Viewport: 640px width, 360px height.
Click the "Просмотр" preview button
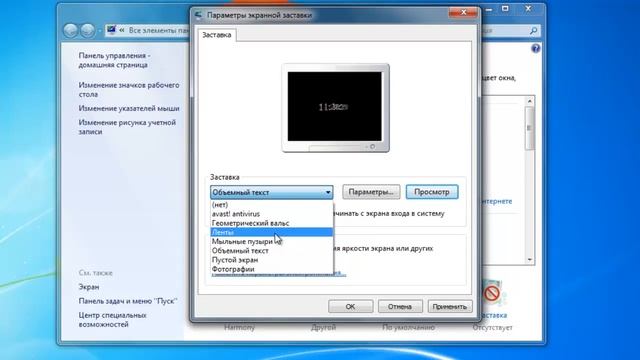point(432,192)
